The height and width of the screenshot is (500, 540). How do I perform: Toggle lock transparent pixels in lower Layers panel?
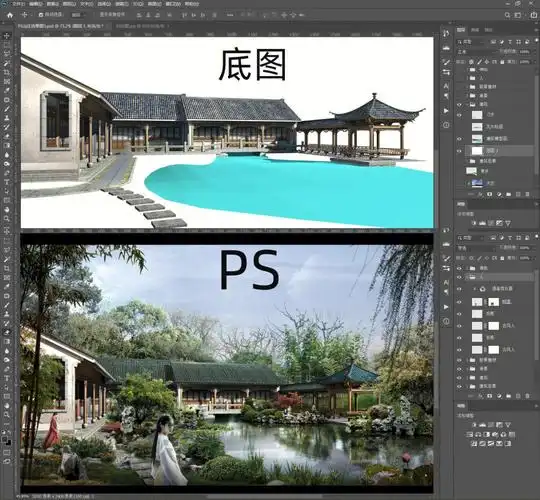[471, 258]
